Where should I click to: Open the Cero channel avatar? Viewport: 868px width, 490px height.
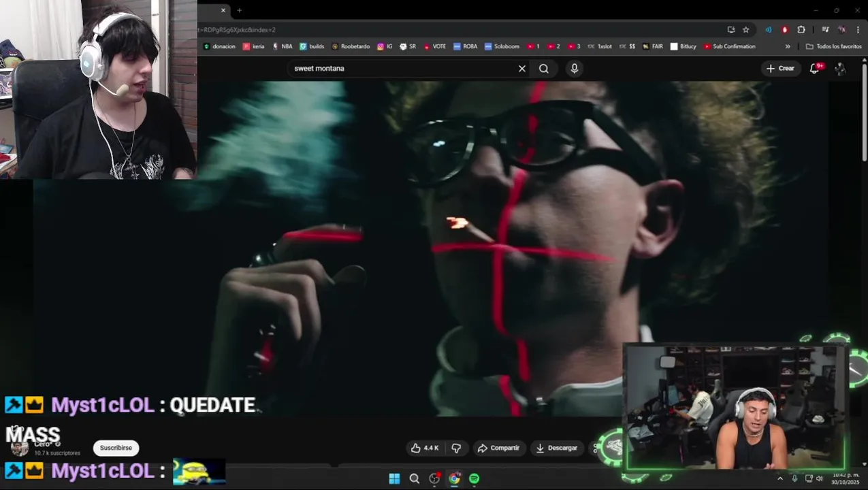[20, 447]
